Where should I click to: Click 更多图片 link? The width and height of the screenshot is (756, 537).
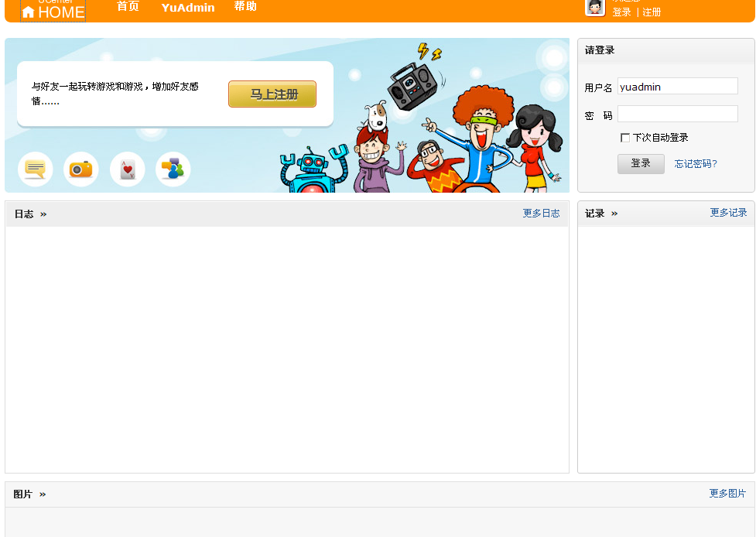click(x=727, y=493)
